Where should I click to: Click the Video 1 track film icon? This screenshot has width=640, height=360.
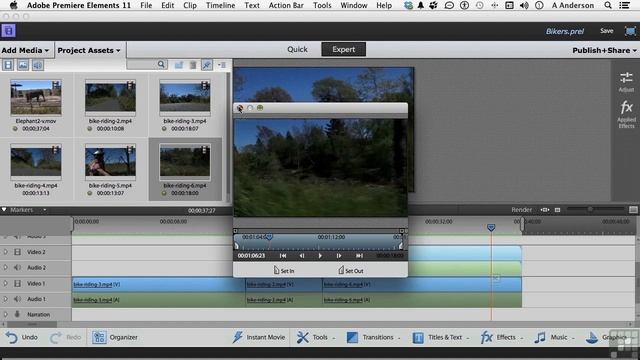tap(17, 283)
